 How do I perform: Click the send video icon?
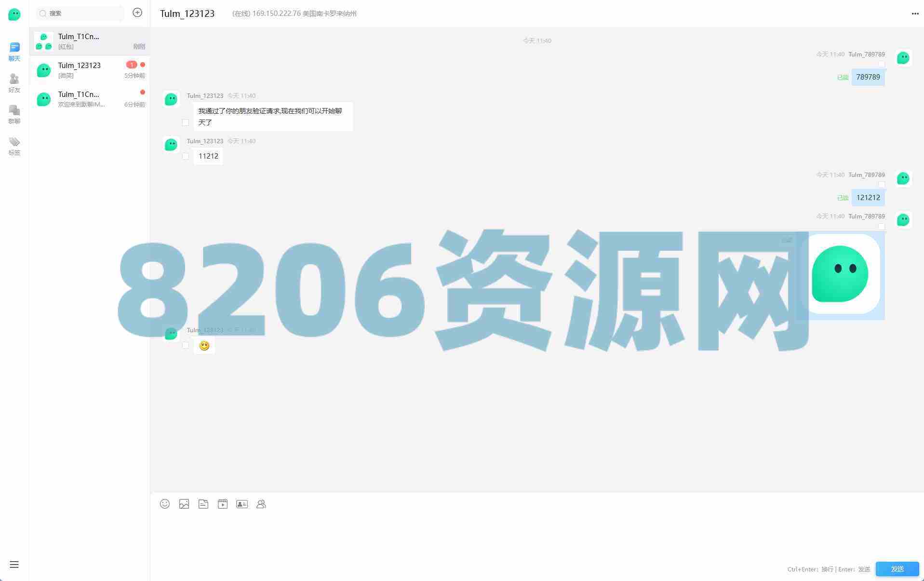pos(223,504)
